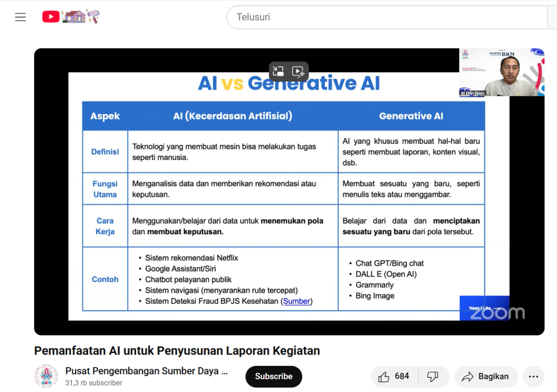This screenshot has width=557, height=392.
Task: Click the video title Pemanfaatan AI untuk Penyusunan Laporan Kegiatan
Action: 177,351
